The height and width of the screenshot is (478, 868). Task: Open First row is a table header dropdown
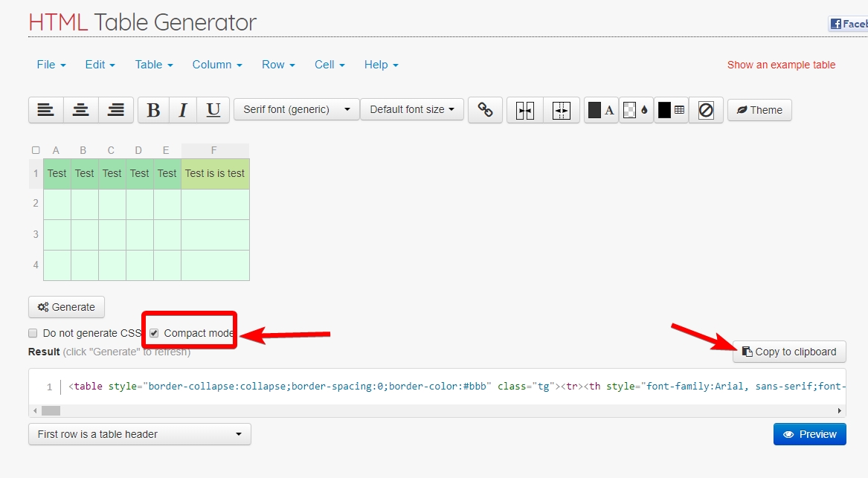pyautogui.click(x=139, y=434)
